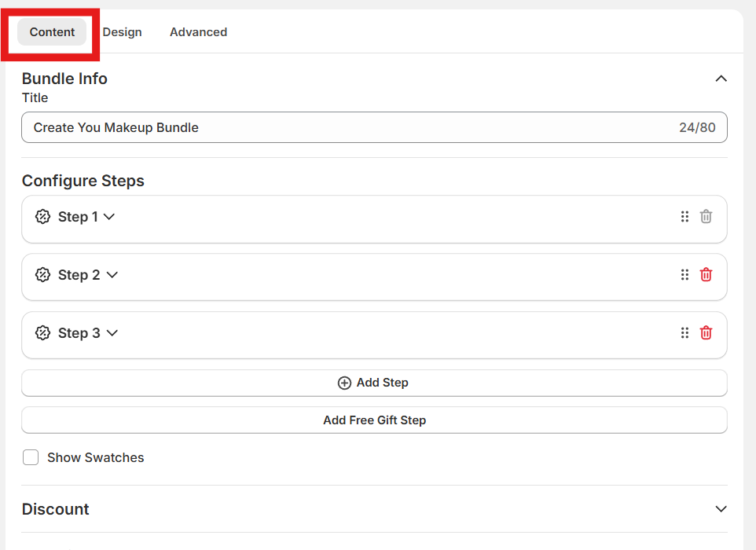
Task: Expand Step 1 with its chevron
Action: (x=109, y=217)
